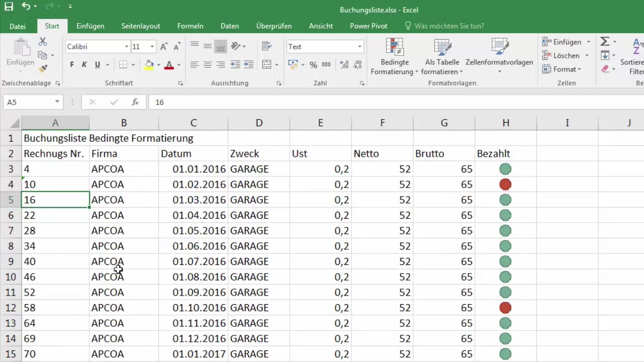Switch to the Formeln tab
The height and width of the screenshot is (362, 644).
coord(190,26)
